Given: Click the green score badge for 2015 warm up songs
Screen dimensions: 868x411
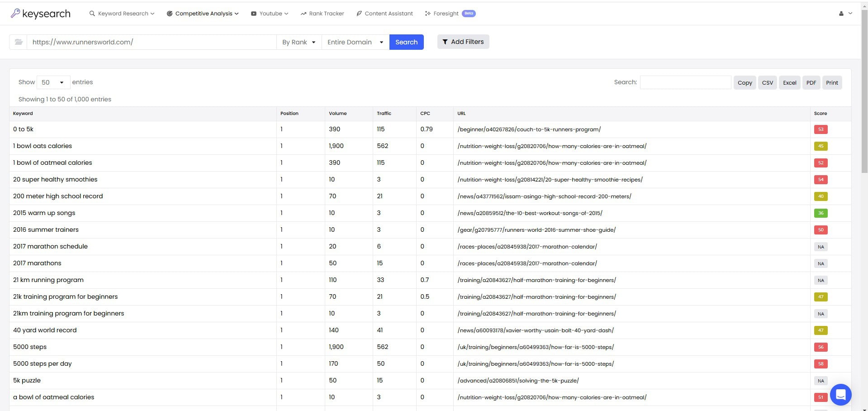Looking at the screenshot, I should click(x=821, y=213).
